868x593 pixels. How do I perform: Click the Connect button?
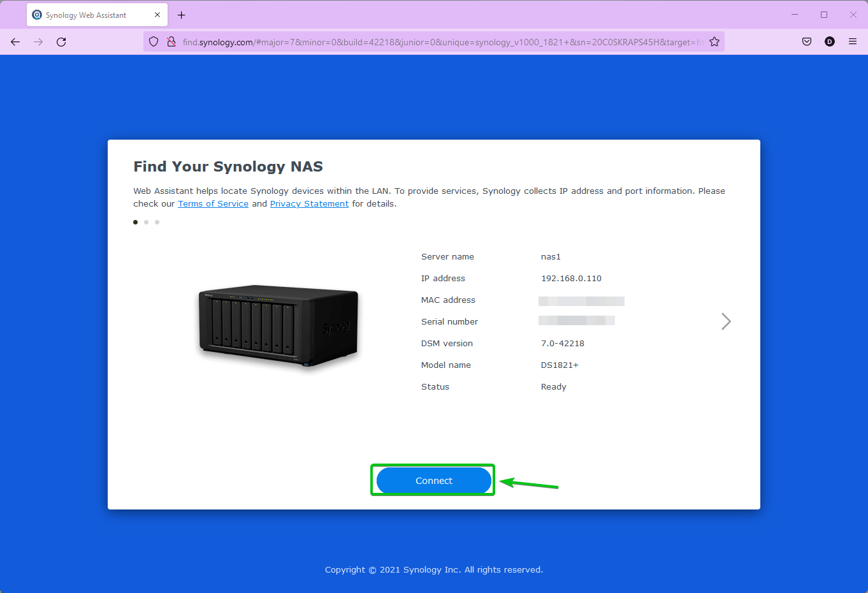433,480
